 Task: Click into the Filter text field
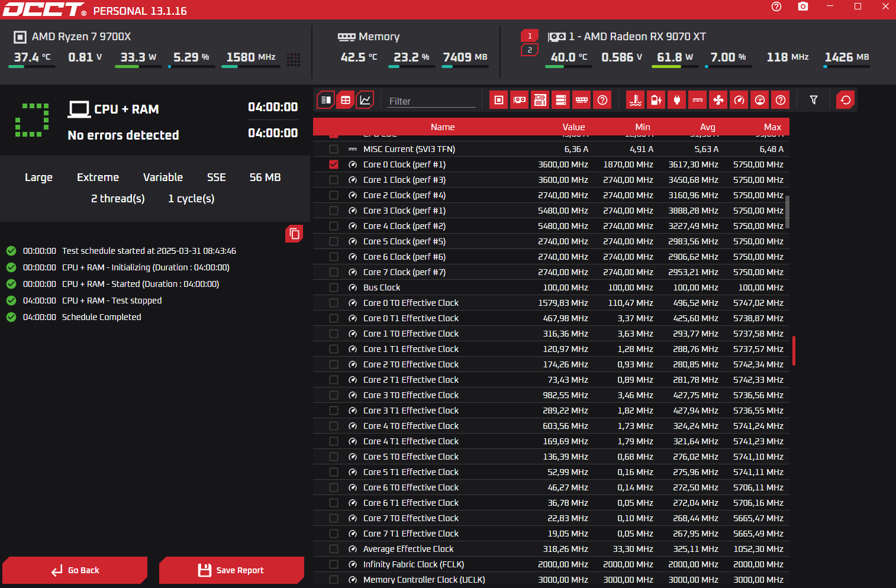(x=431, y=101)
